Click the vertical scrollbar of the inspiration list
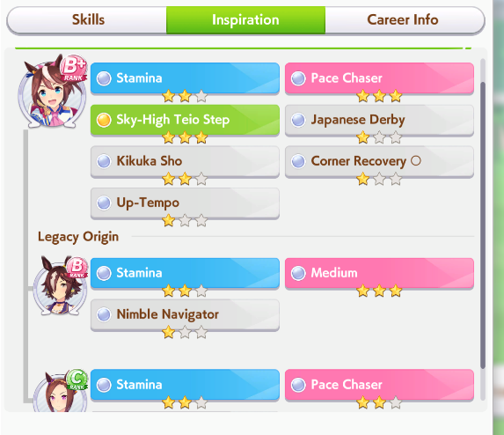 (x=483, y=225)
